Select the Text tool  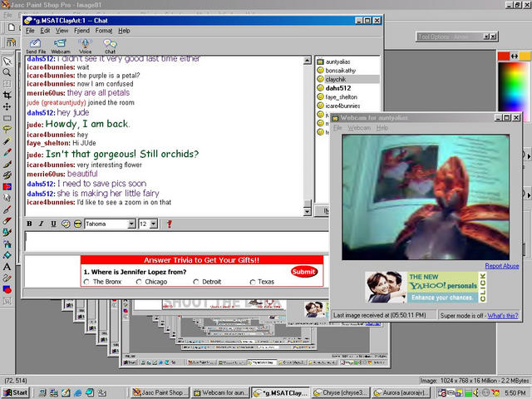(7, 267)
